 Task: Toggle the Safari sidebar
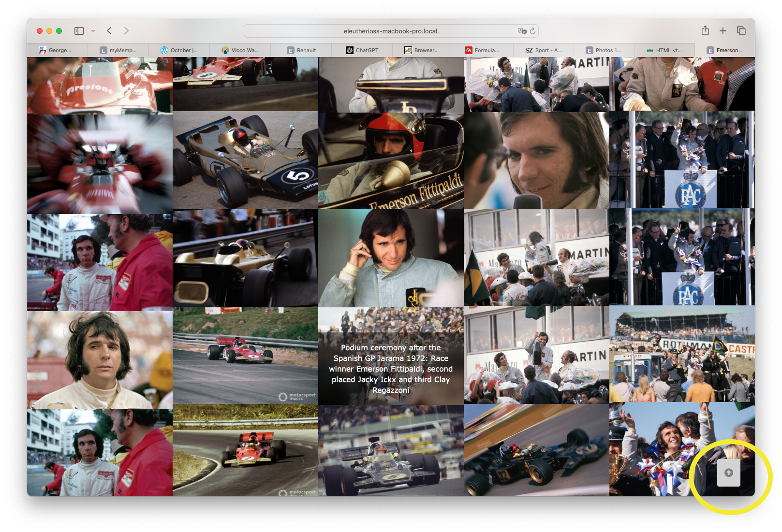tap(79, 31)
